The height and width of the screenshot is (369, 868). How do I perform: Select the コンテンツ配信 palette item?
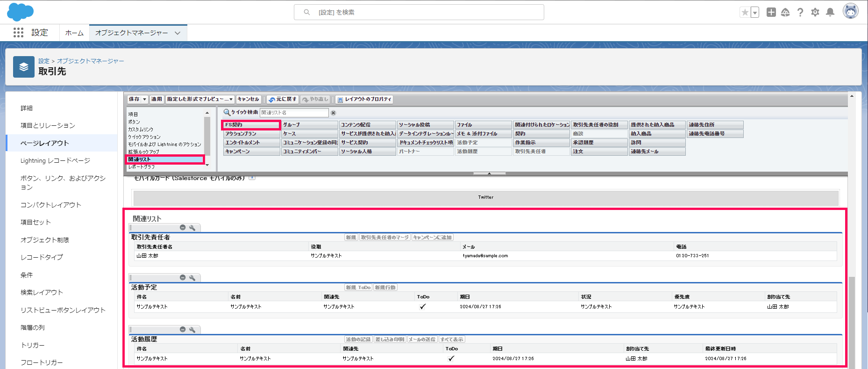click(x=368, y=125)
